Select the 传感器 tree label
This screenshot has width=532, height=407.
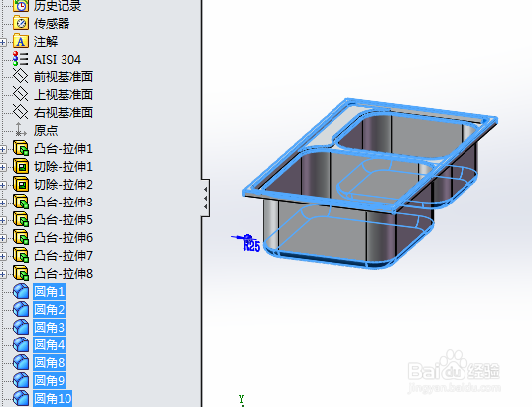[52, 24]
